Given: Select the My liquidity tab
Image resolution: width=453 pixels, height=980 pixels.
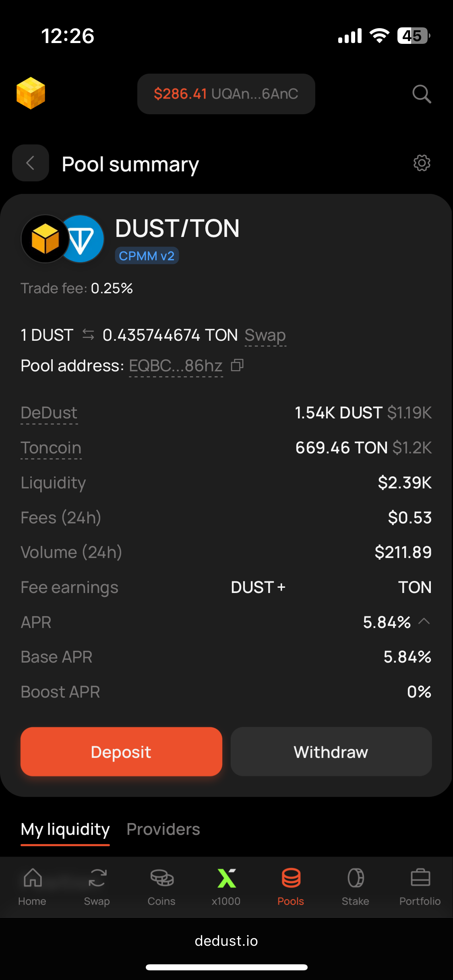Looking at the screenshot, I should [65, 829].
